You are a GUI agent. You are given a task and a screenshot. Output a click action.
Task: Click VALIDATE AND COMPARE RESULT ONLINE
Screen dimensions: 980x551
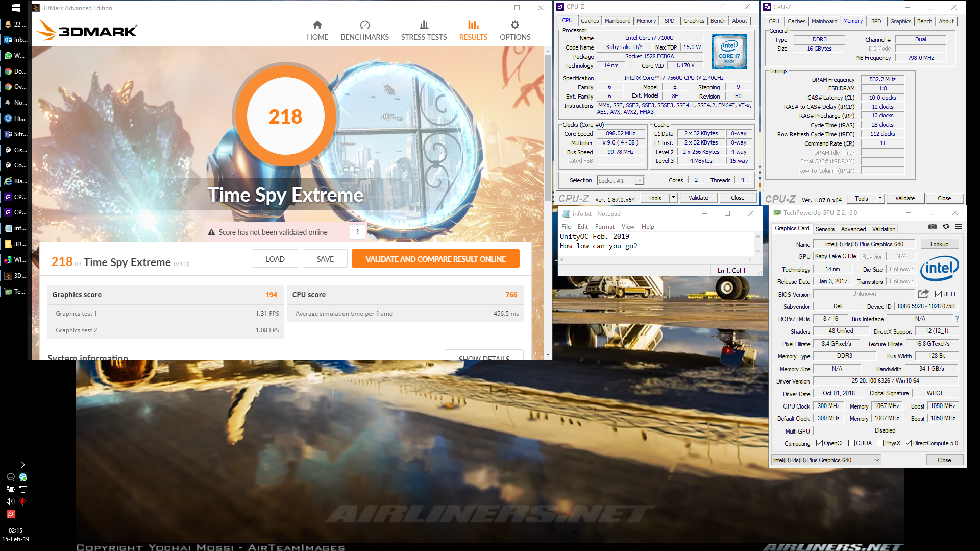pos(435,259)
